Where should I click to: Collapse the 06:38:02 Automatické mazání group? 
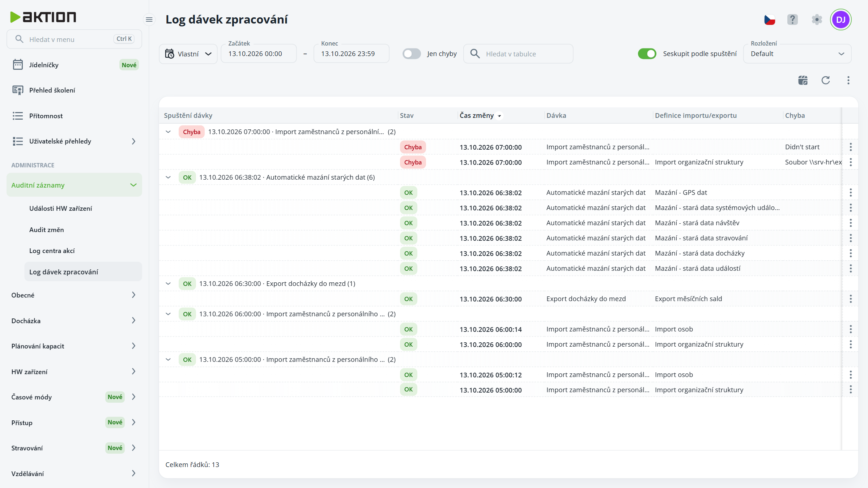[168, 177]
